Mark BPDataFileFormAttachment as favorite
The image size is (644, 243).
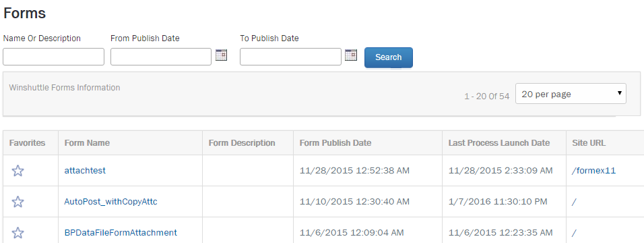point(18,233)
